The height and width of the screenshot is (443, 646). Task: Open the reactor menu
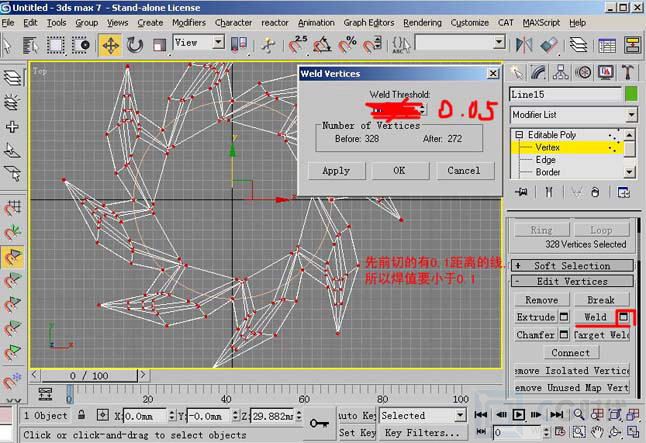[x=275, y=23]
